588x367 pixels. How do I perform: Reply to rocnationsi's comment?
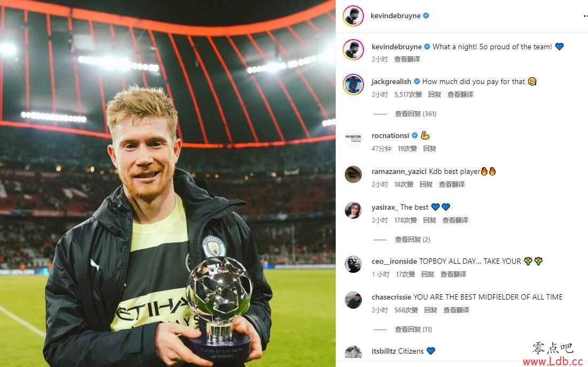[x=429, y=149]
